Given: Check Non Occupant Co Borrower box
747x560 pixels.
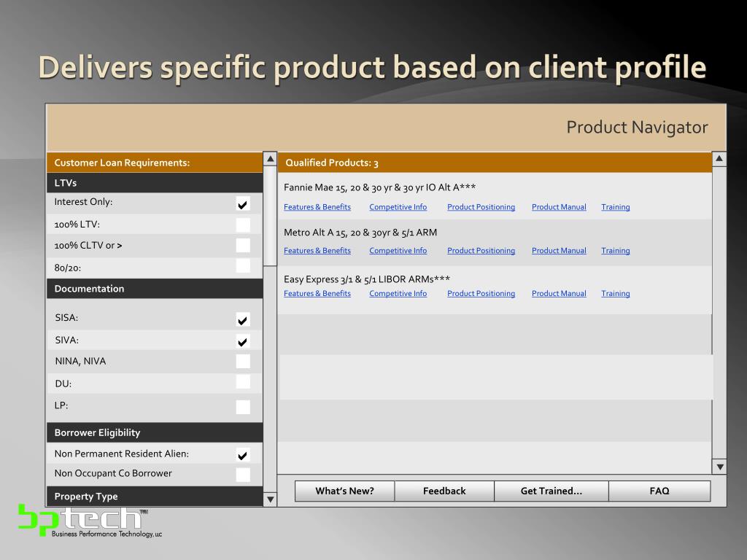Looking at the screenshot, I should tap(243, 475).
